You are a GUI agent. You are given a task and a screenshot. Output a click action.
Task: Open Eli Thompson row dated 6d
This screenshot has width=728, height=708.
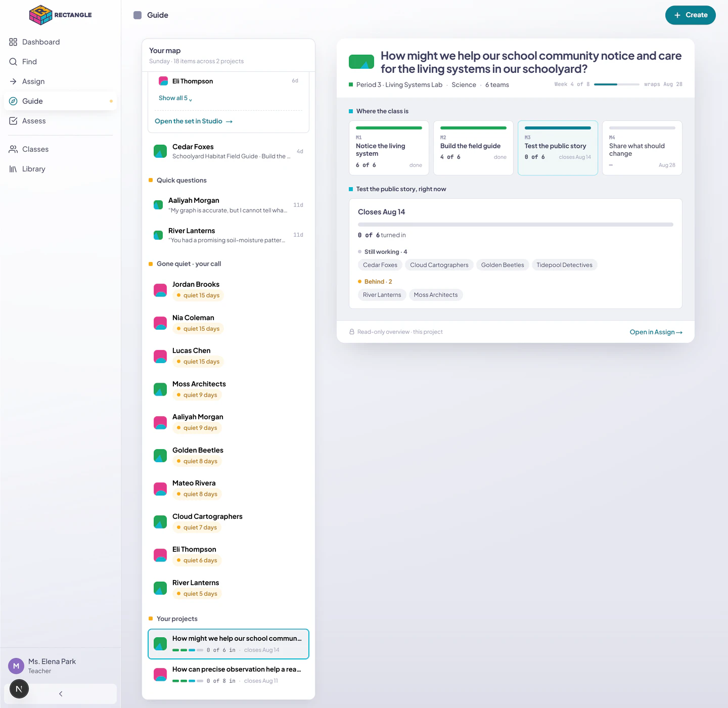tap(229, 81)
